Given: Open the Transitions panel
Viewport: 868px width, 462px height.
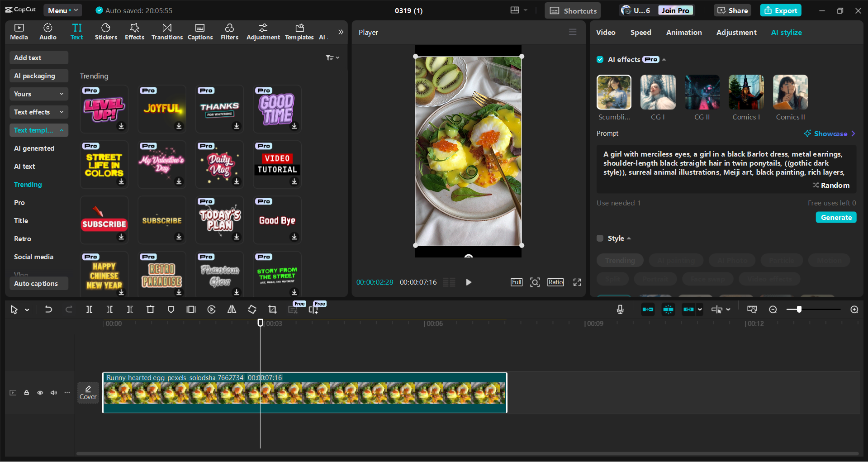Looking at the screenshot, I should (x=166, y=31).
